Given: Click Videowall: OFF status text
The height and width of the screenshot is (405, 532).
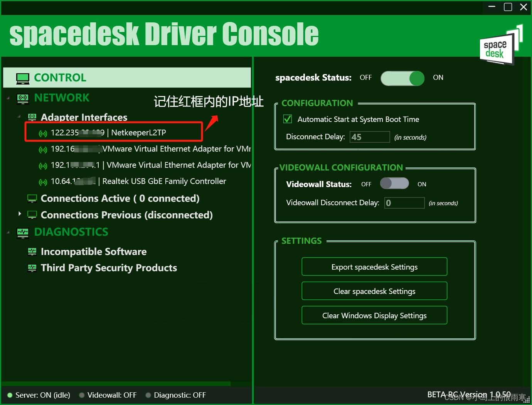Looking at the screenshot, I should [112, 395].
